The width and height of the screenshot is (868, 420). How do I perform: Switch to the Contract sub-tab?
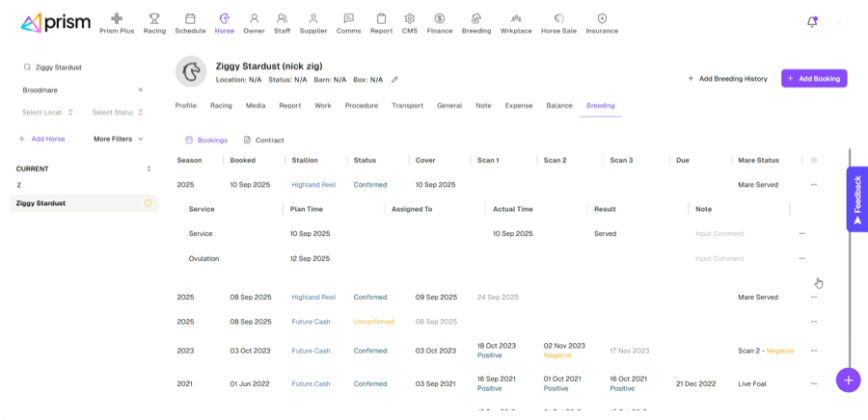coord(263,140)
